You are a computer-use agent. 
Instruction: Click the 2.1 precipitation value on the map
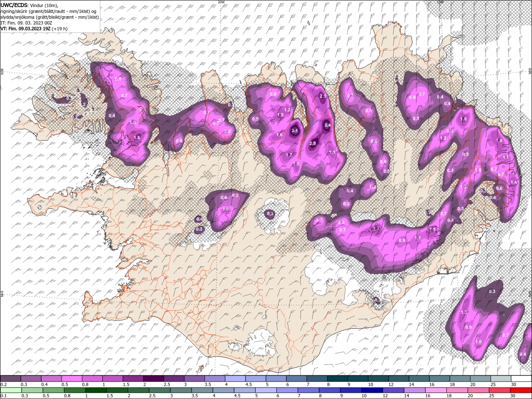pyautogui.click(x=323, y=96)
